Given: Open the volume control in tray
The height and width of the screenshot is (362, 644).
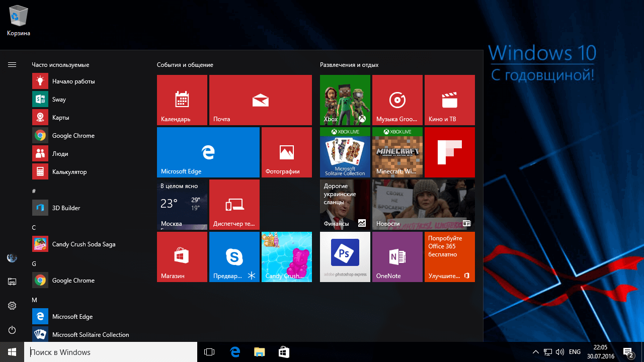Looking at the screenshot, I should tap(559, 352).
